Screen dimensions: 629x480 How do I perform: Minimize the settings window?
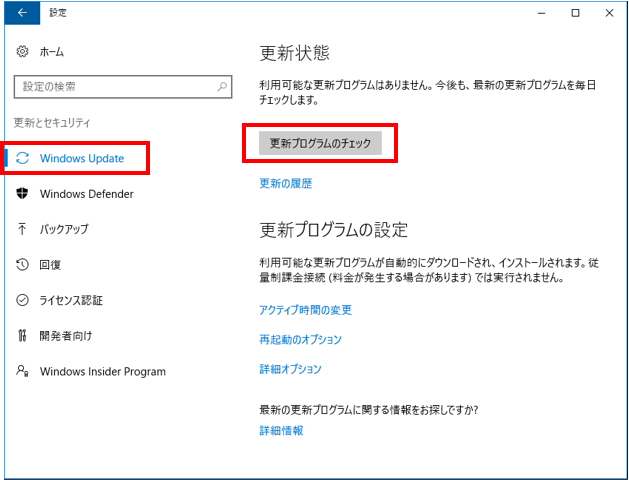[542, 13]
